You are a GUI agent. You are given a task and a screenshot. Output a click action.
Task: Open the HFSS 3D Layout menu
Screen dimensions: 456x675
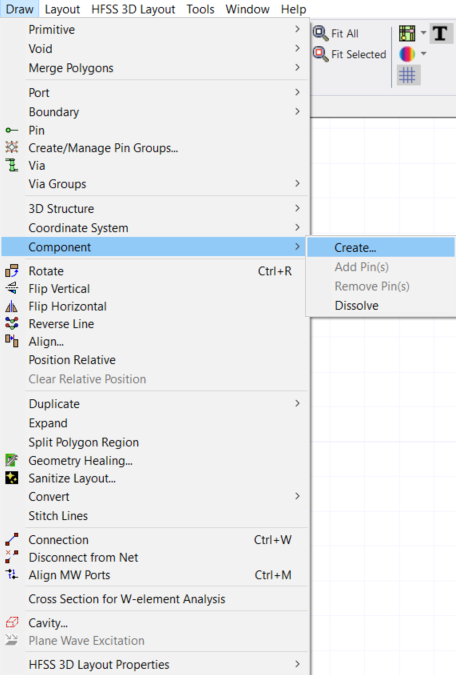[133, 9]
